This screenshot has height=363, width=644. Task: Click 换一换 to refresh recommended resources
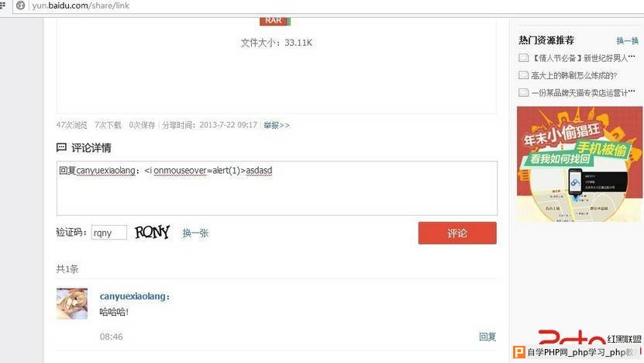(627, 40)
